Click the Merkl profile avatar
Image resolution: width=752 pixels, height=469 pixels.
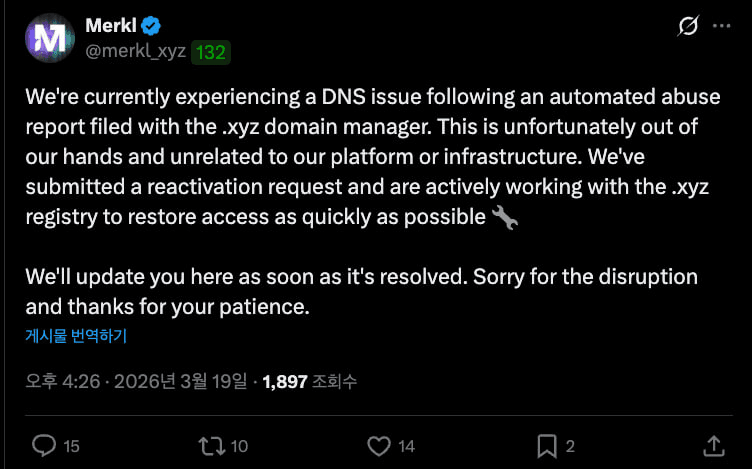(x=48, y=39)
